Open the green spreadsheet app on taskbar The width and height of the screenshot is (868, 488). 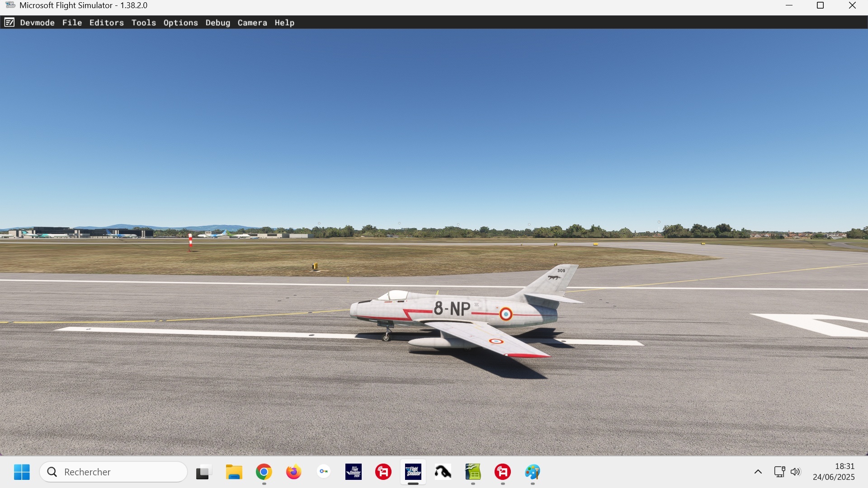(473, 472)
